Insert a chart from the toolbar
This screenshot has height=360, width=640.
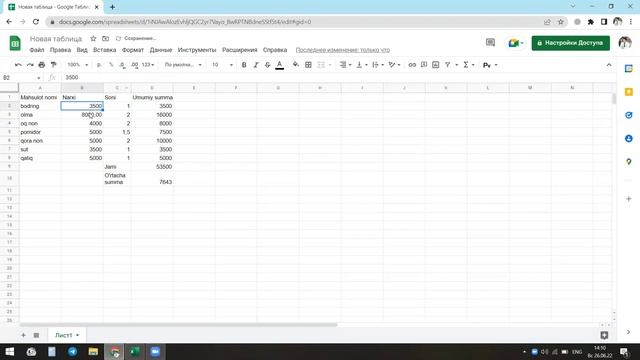(436, 65)
